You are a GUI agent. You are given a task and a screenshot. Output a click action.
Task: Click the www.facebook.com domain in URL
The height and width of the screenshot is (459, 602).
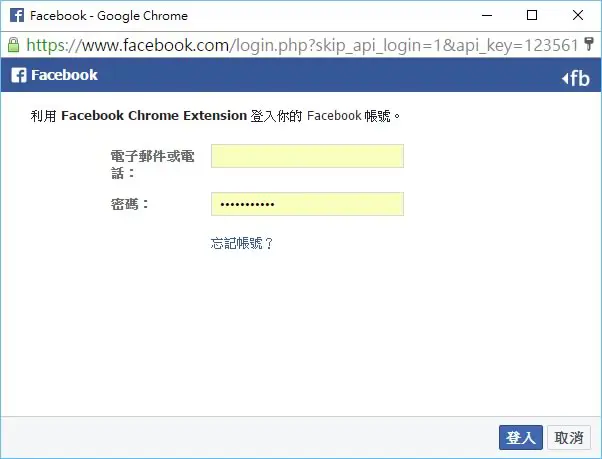[x=155, y=45]
